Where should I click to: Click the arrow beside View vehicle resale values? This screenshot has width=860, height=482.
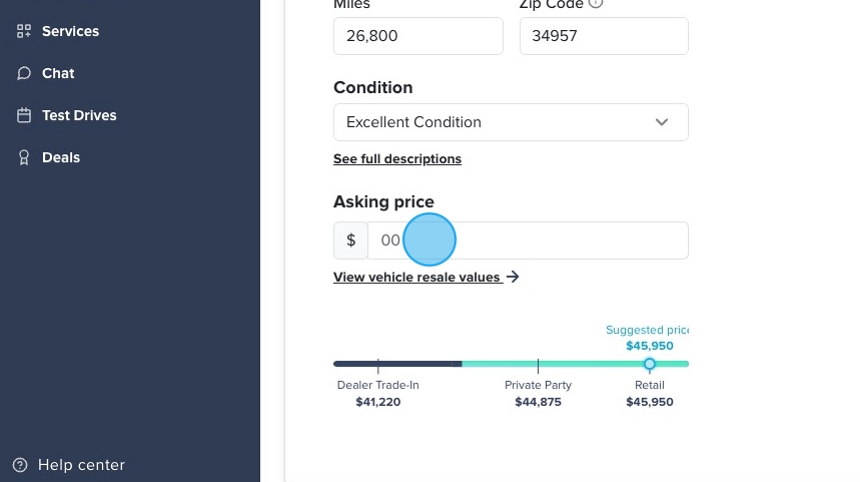click(x=513, y=277)
